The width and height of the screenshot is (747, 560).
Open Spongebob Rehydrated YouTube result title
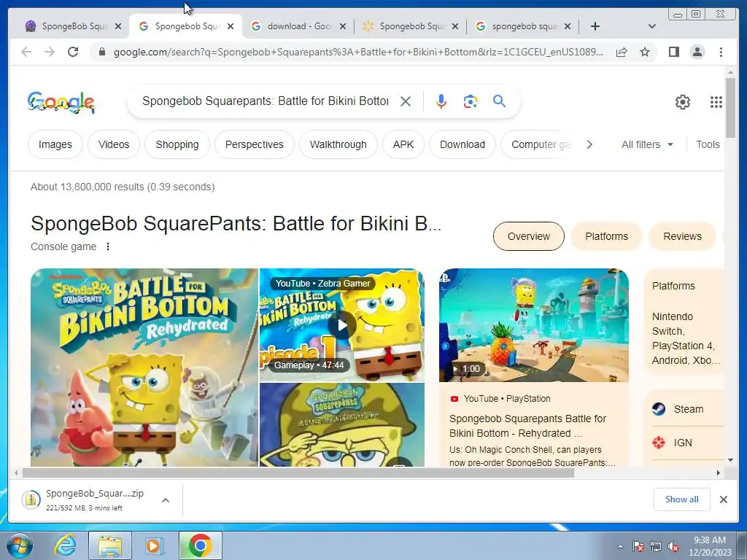[527, 426]
